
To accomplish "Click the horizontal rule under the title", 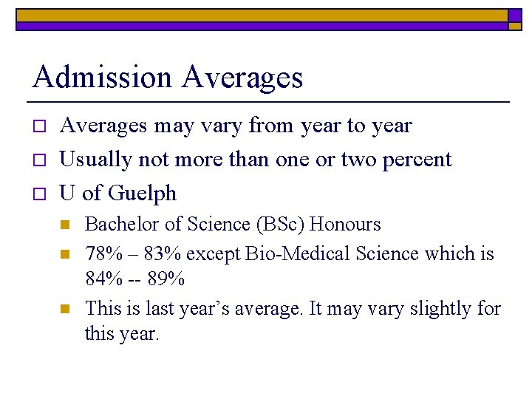I will tap(268, 101).
